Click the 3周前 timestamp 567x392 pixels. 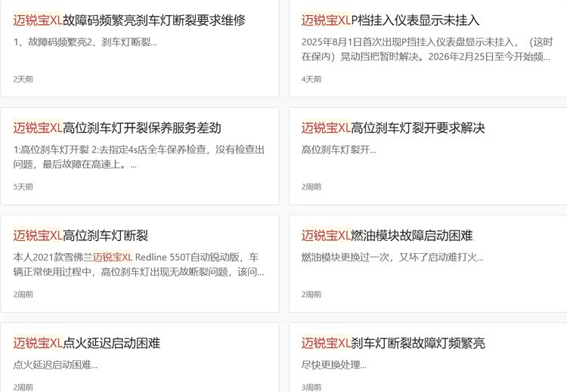point(311,387)
